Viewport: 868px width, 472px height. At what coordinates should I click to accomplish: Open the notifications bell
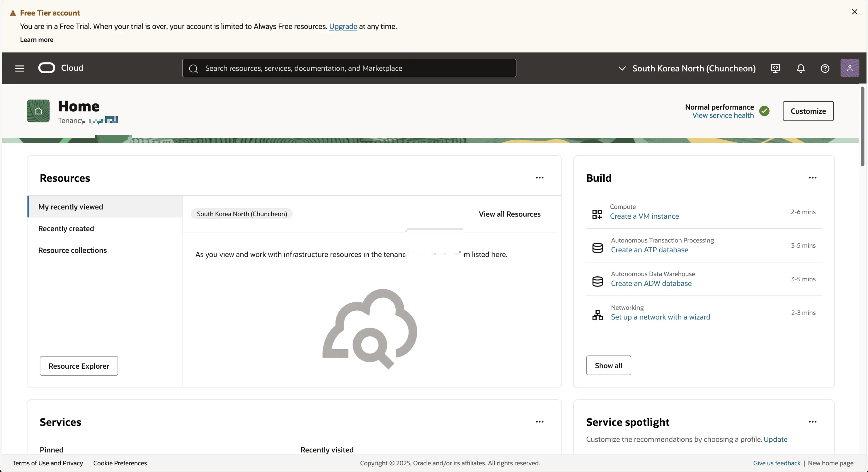tap(801, 68)
